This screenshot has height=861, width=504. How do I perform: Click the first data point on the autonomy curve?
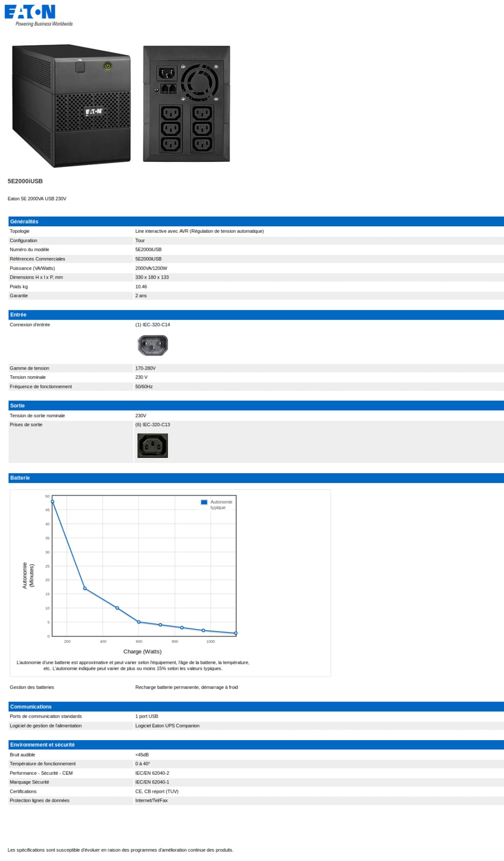52,502
